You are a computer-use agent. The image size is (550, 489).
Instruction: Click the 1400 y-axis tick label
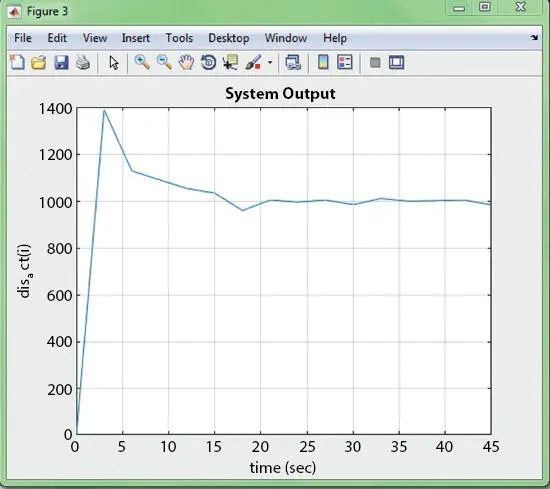(55, 109)
